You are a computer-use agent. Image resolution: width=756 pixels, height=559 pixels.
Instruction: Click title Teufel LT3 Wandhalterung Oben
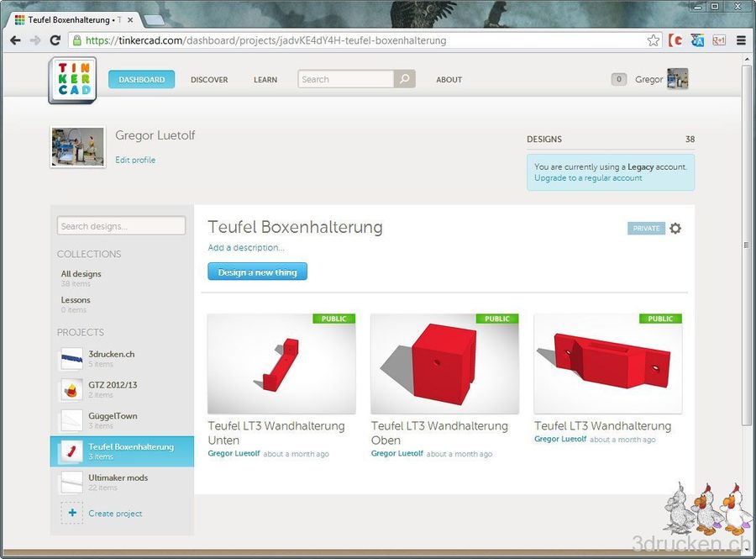click(x=439, y=433)
